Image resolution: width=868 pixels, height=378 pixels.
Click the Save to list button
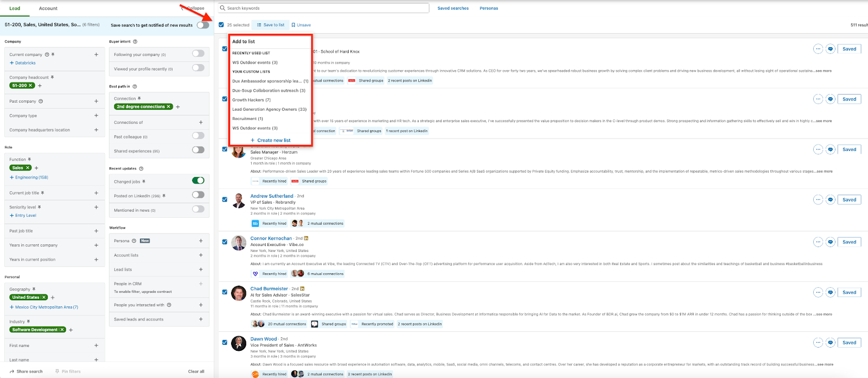[x=270, y=25]
